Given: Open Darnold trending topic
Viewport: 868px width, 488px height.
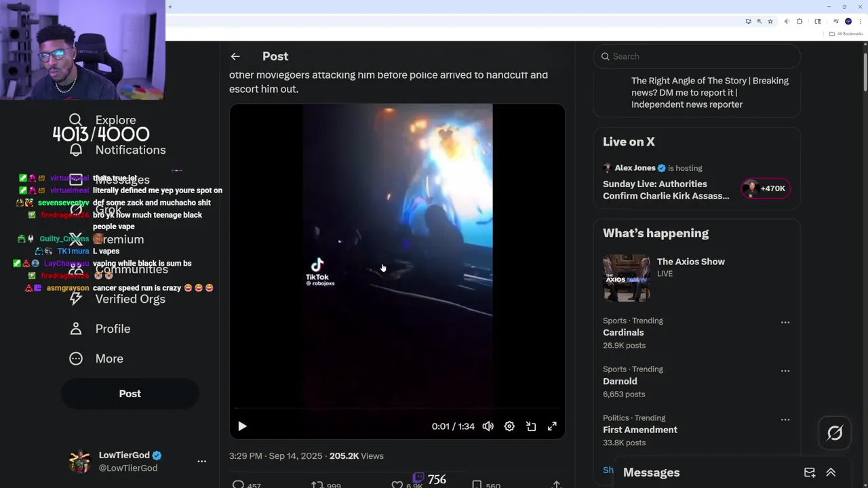Looking at the screenshot, I should 620,381.
